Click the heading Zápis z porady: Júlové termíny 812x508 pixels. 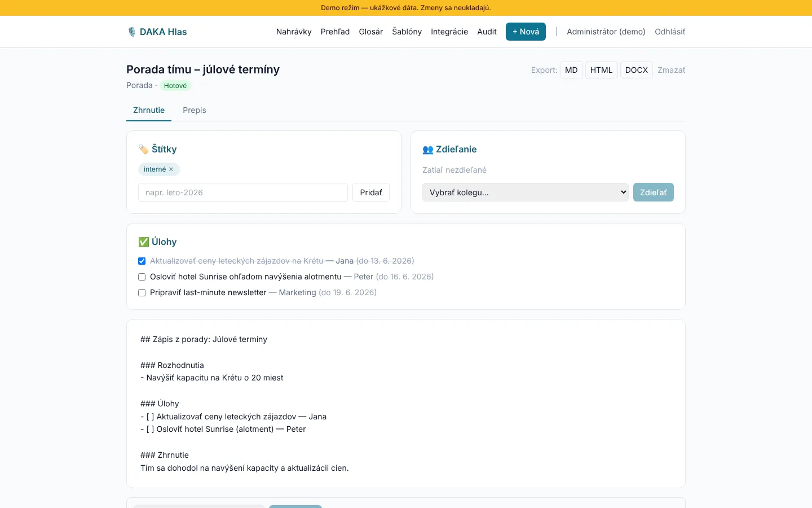[204, 339]
